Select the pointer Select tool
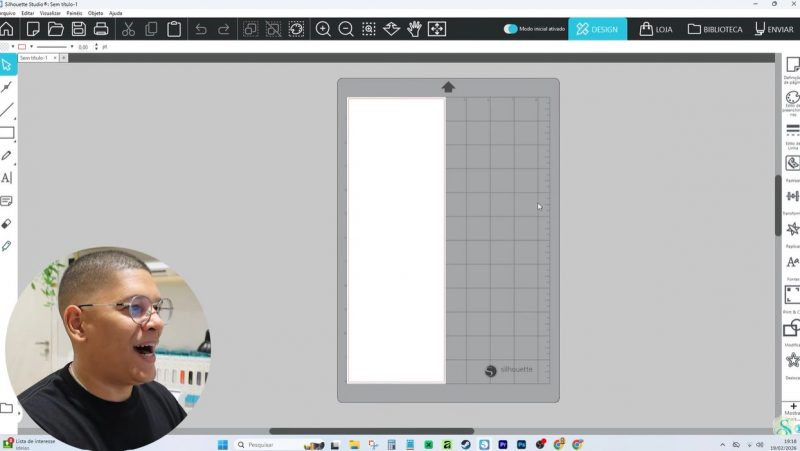 [x=7, y=65]
